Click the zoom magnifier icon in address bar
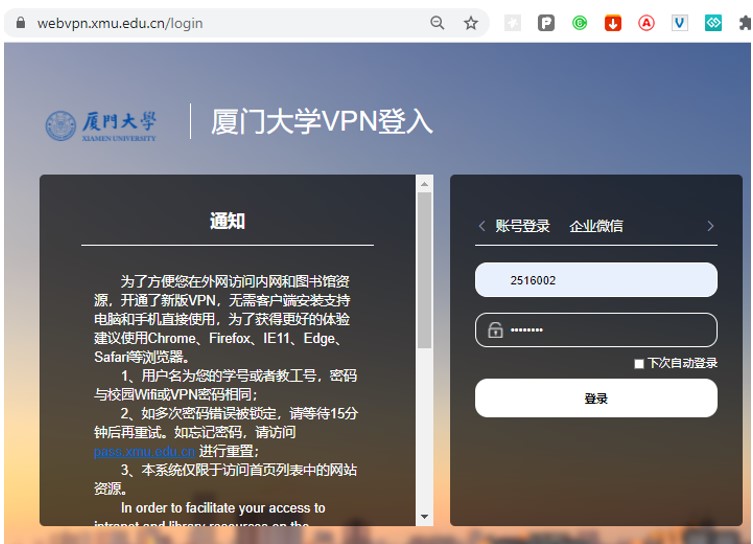The image size is (753, 544). [437, 23]
